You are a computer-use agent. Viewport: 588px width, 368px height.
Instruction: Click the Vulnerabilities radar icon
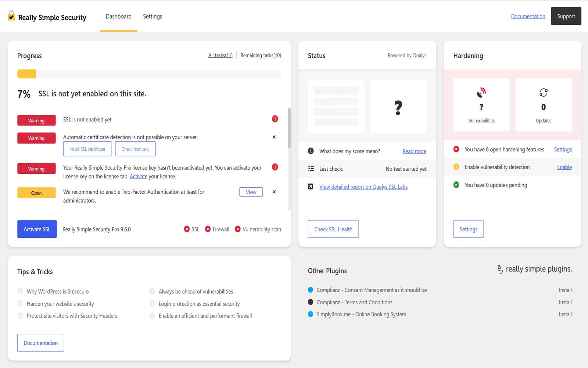[481, 92]
